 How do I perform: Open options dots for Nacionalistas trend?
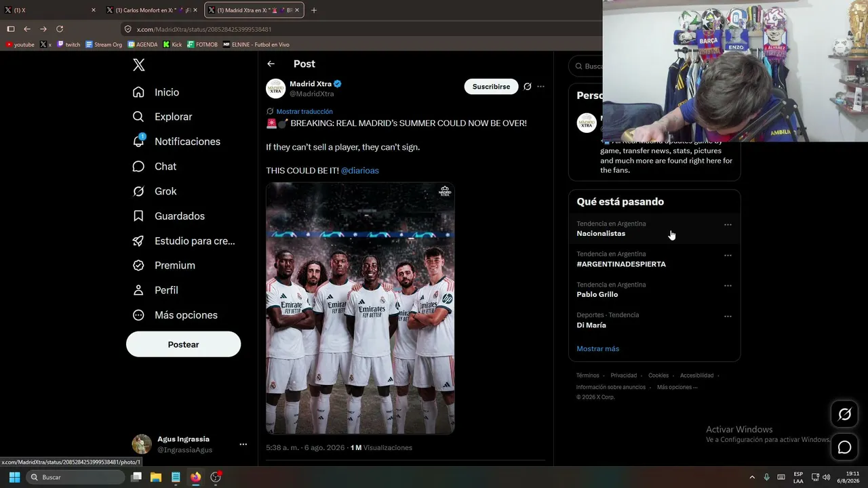click(x=728, y=224)
